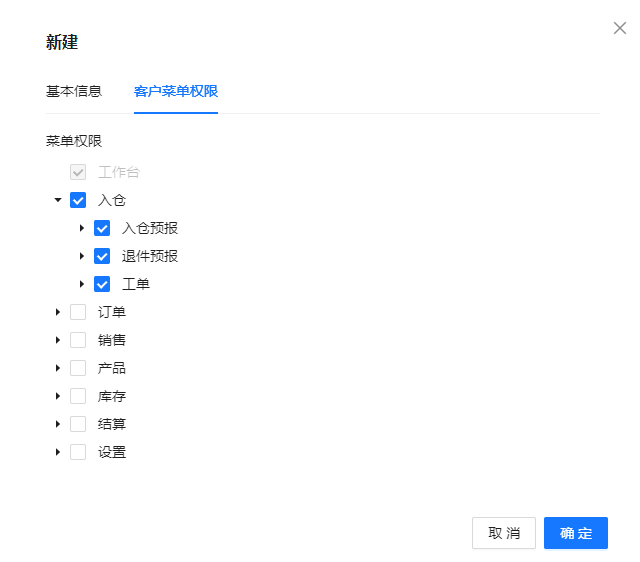
Task: Switch to the 基本信息 tab
Action: coord(74,92)
